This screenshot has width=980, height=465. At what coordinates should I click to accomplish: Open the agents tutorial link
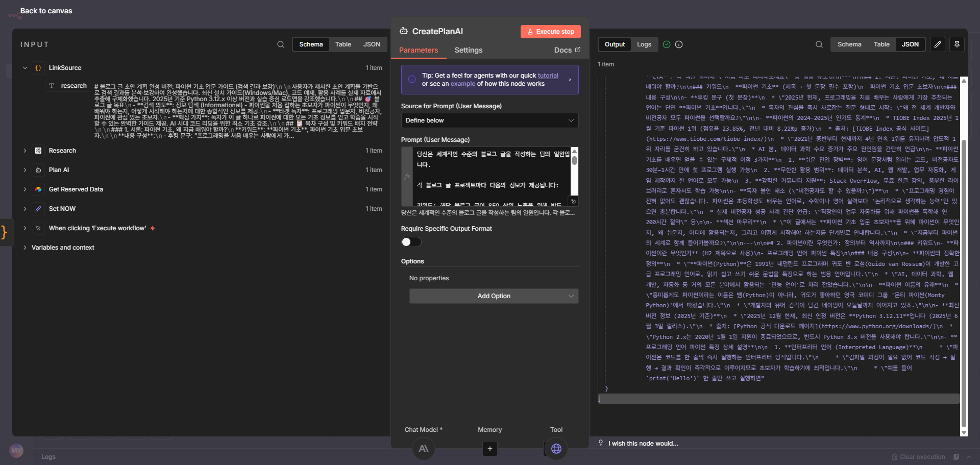pos(548,76)
